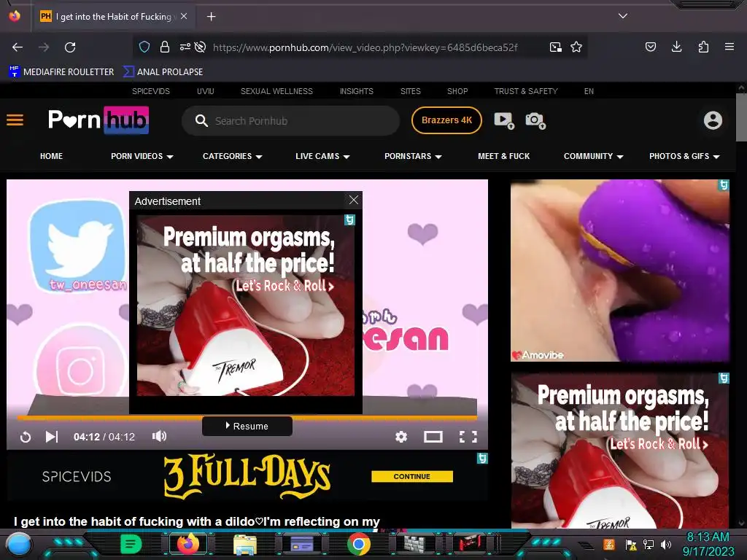Click the ad info badge inside the Advertisement overlay
The height and width of the screenshot is (560, 747).
click(349, 219)
